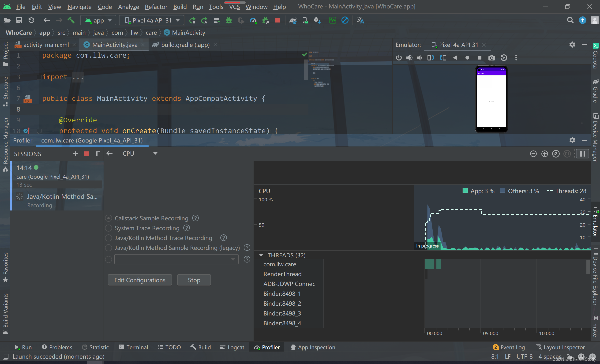Open the Analyze menu

pos(128,7)
